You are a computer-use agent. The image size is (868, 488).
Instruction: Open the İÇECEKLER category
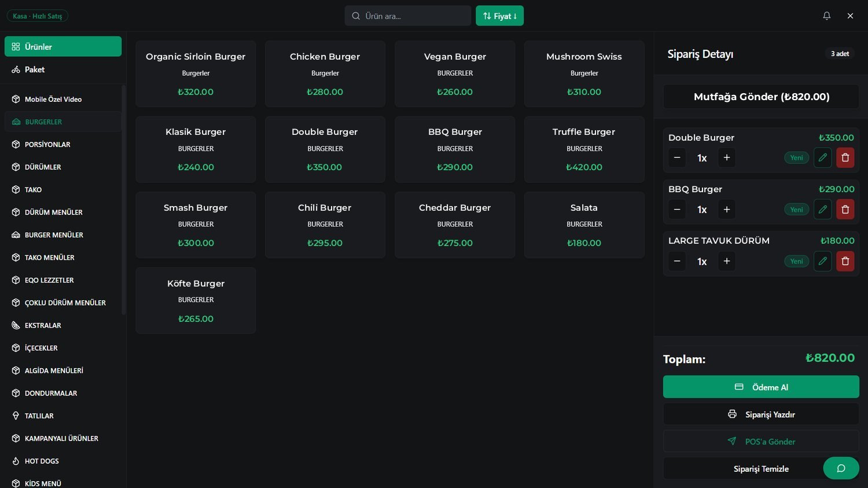click(63, 348)
